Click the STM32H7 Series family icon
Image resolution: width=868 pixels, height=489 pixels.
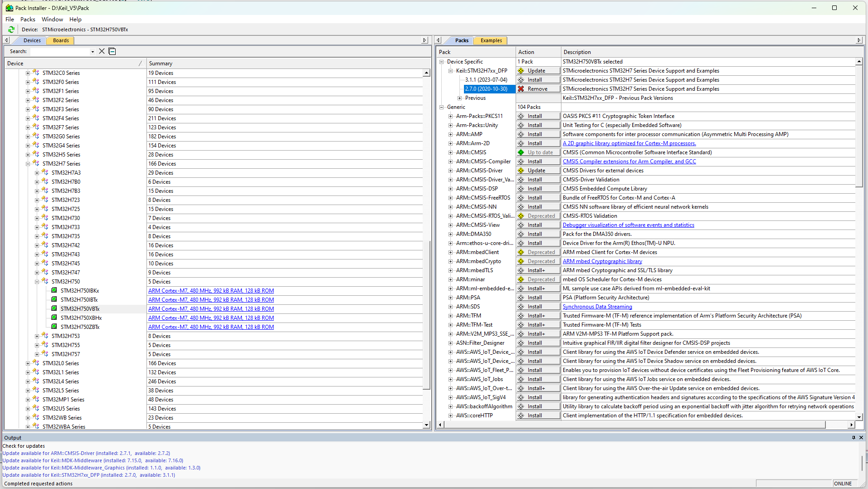(36, 163)
